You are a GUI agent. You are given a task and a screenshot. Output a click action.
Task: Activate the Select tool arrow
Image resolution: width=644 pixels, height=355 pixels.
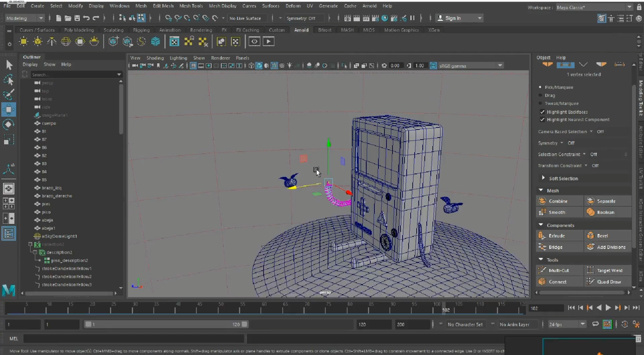click(9, 65)
